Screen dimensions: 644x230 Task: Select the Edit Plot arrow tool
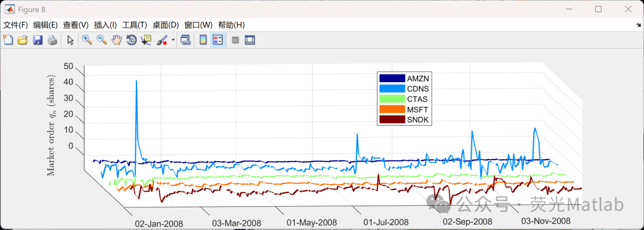[x=70, y=40]
